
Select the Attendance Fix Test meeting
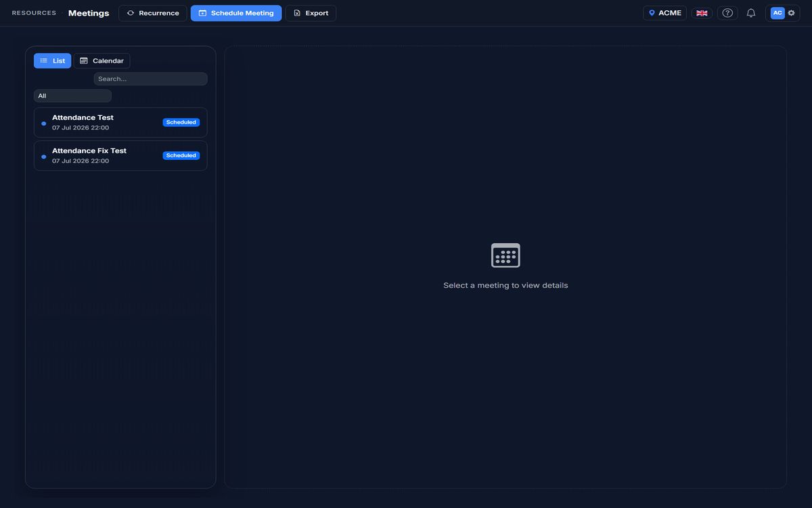point(120,156)
